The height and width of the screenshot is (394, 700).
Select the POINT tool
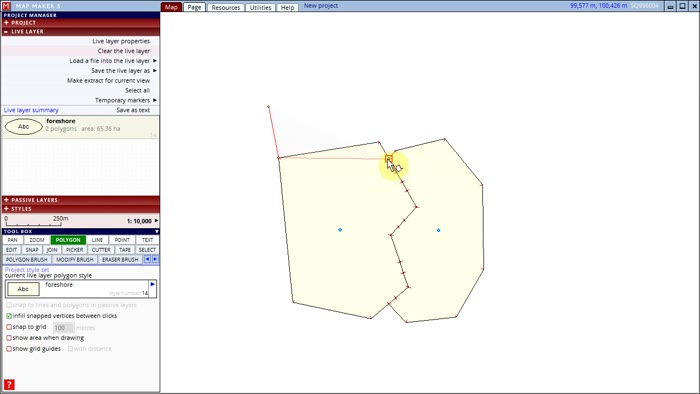[x=122, y=240]
